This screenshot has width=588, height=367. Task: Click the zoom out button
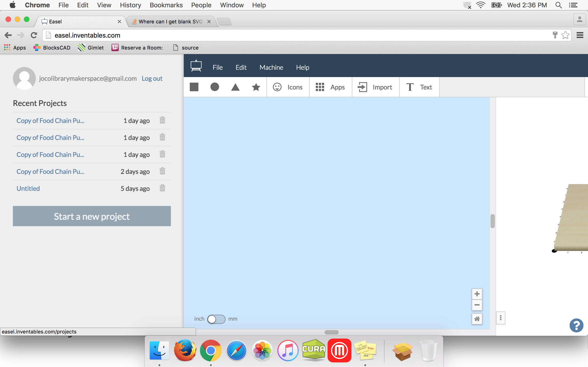point(477,305)
